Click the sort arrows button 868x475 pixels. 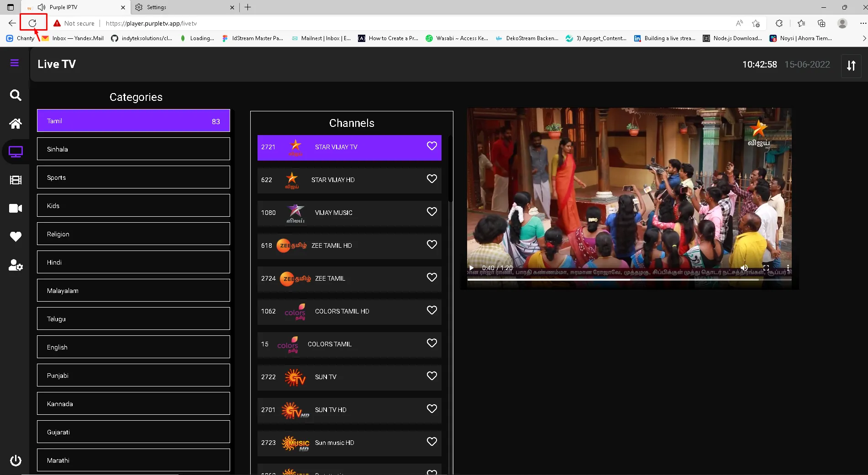pyautogui.click(x=851, y=65)
